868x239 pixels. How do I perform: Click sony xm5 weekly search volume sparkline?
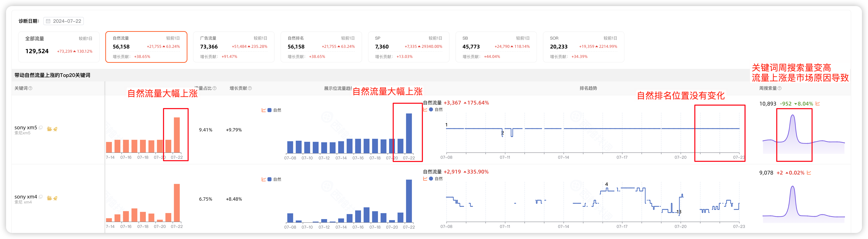(804, 134)
